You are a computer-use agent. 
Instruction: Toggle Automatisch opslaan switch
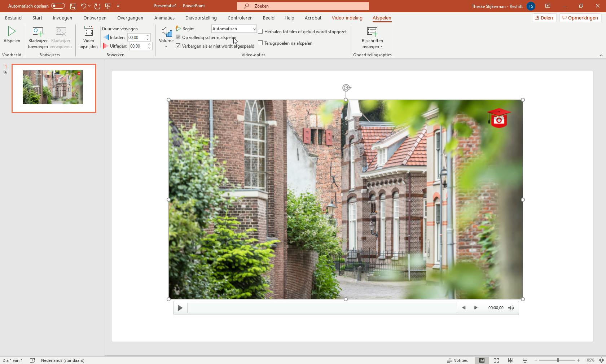(x=58, y=6)
